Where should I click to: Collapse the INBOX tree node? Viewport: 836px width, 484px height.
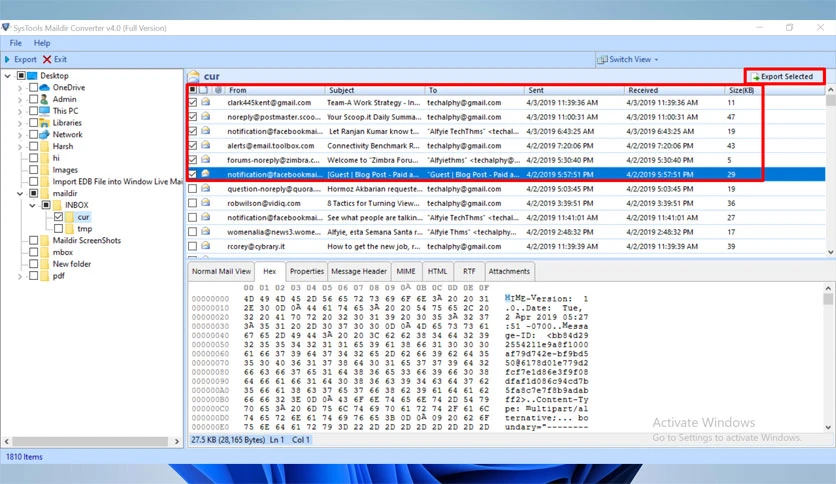33,205
